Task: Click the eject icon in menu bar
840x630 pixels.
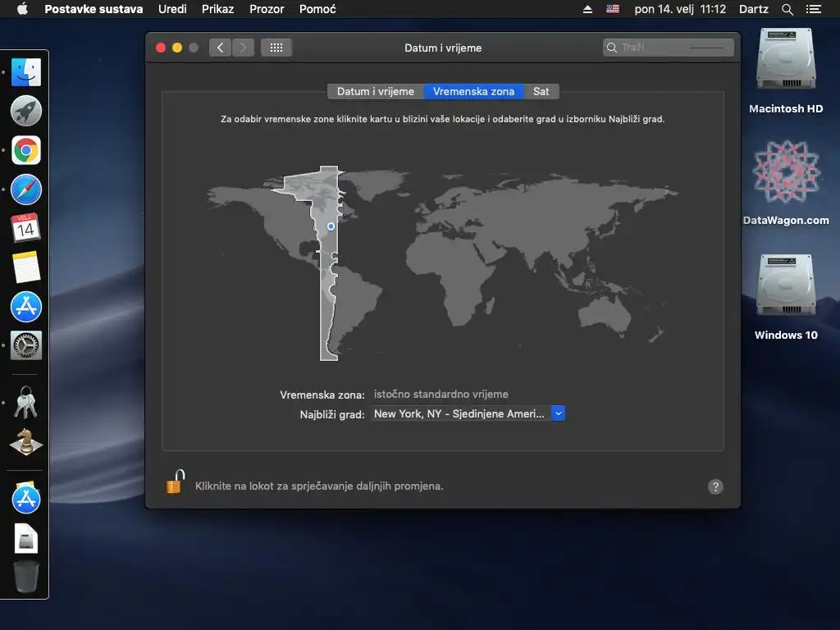Action: point(587,9)
